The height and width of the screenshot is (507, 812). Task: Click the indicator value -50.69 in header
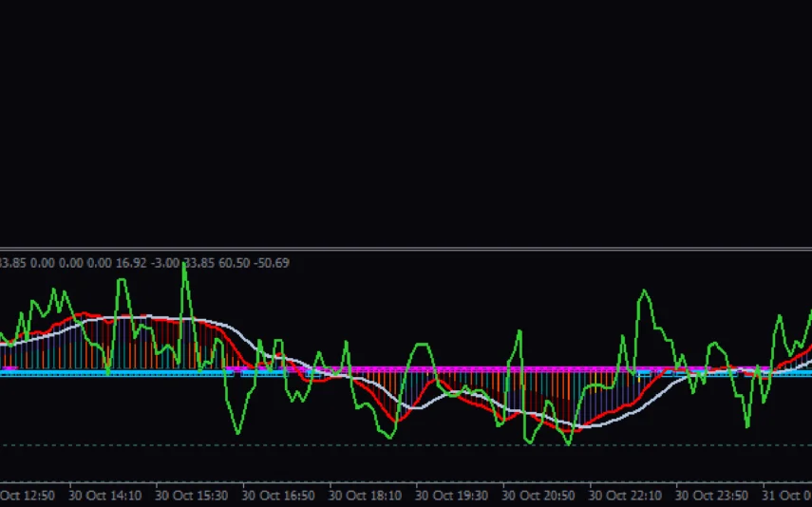(x=271, y=262)
